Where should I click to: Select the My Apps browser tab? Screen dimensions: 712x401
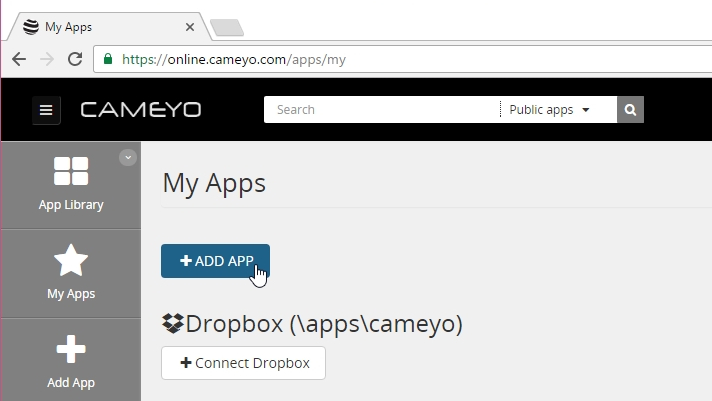coord(109,27)
